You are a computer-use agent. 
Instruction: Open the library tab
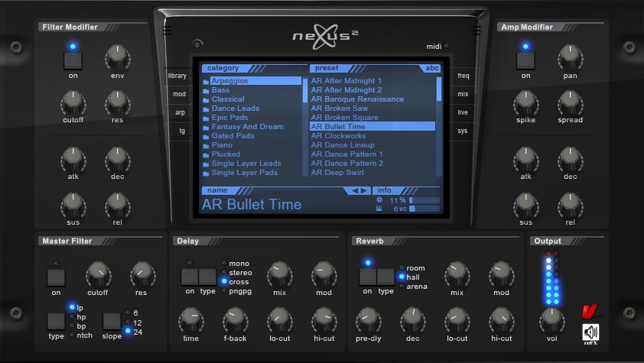(177, 76)
